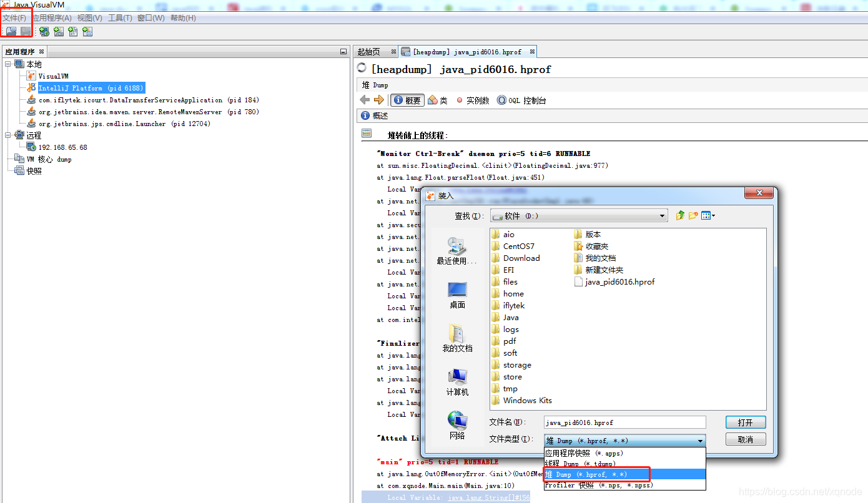
Task: Minimize the 应用程序 panel
Action: (x=343, y=52)
